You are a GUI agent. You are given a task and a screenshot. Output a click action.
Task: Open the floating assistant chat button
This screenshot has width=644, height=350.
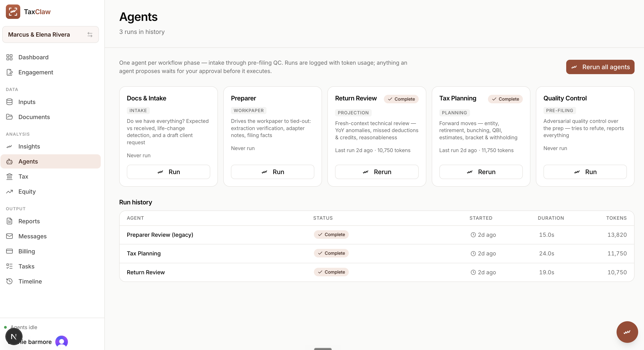627,332
